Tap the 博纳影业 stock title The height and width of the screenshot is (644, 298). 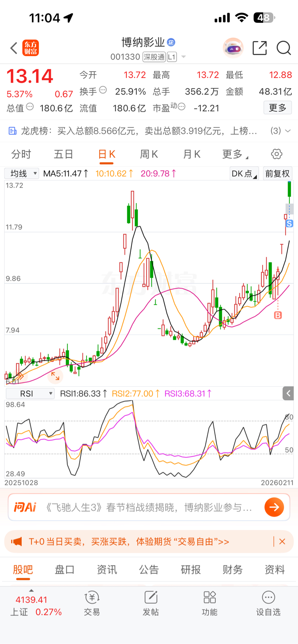point(143,42)
